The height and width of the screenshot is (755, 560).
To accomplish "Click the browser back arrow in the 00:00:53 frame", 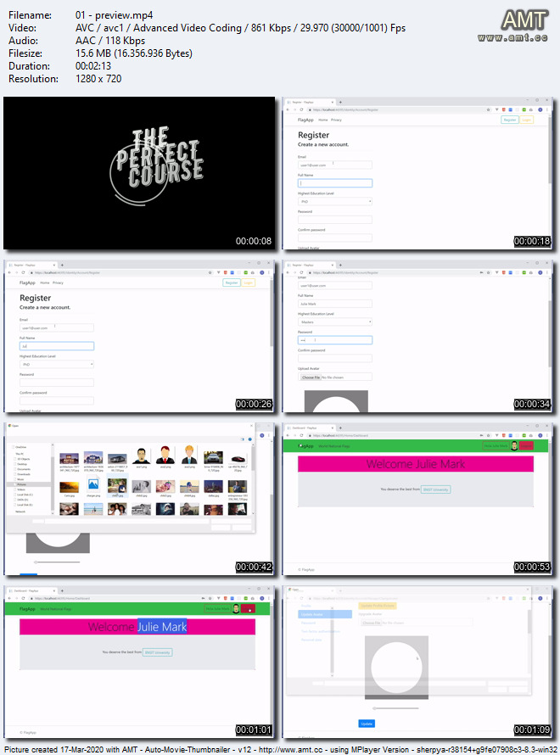I will pyautogui.click(x=288, y=437).
